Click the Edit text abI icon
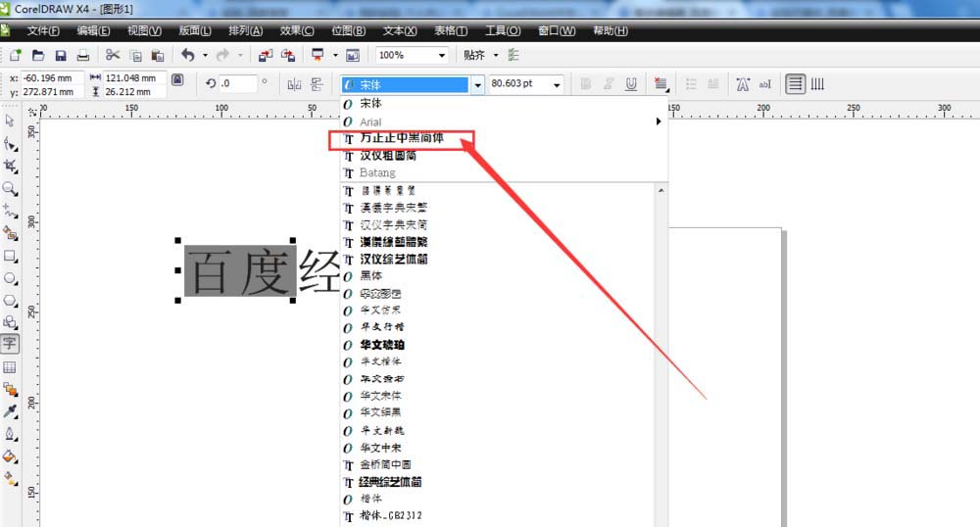The width and height of the screenshot is (980, 527). click(765, 84)
